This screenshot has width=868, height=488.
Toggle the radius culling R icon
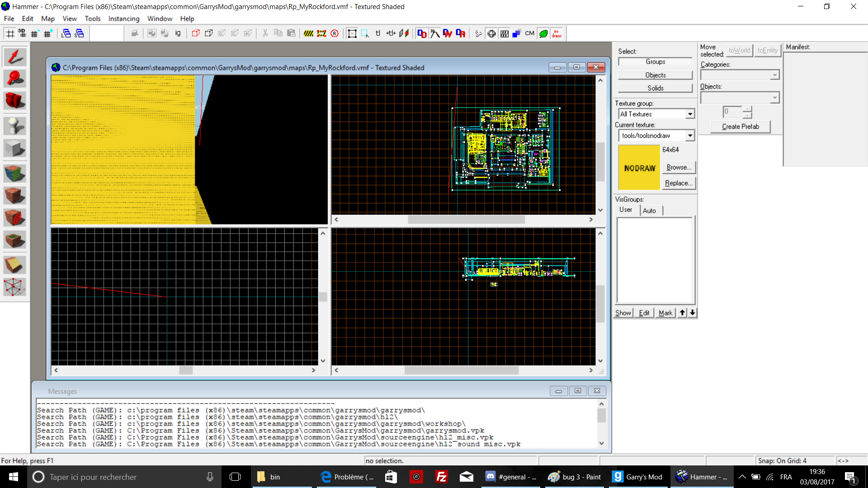(x=335, y=33)
